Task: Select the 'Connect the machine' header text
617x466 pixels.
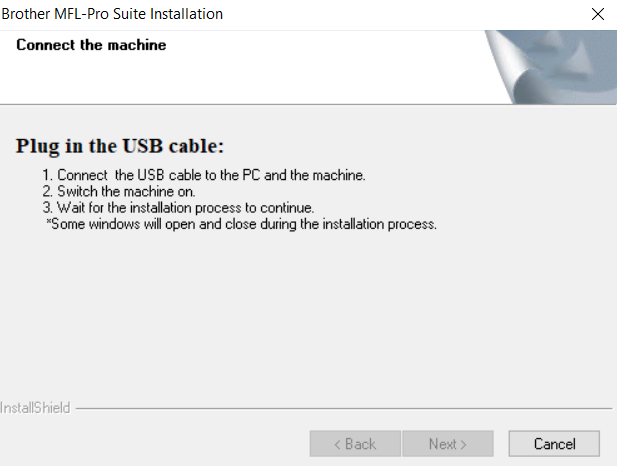Action: (91, 45)
